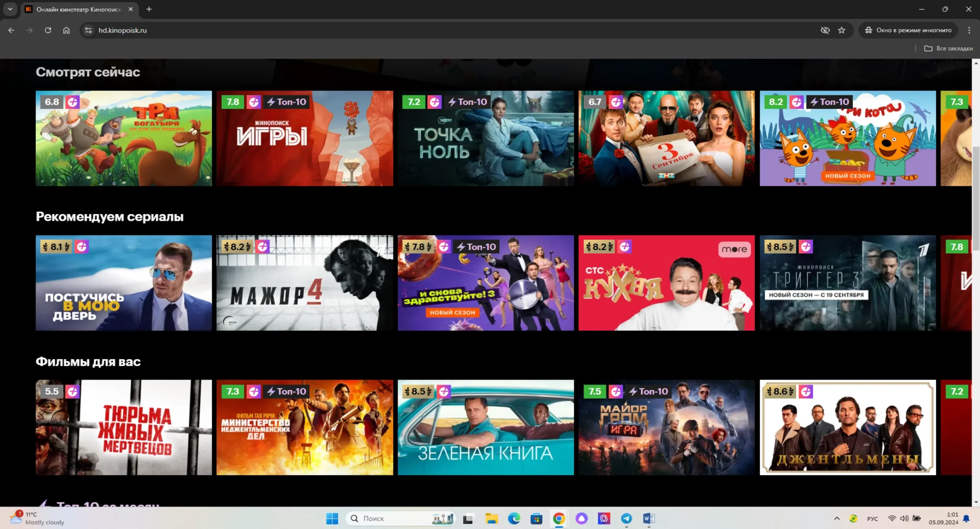Image resolution: width=980 pixels, height=529 pixels.
Task: Click the Plus badge on Зеленая книга poster
Action: pos(444,391)
